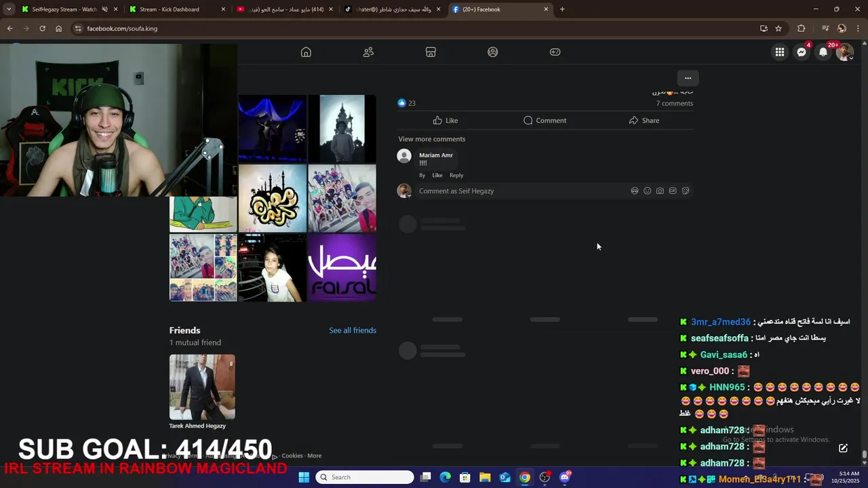
Task: Click the footer More link
Action: [x=314, y=455]
